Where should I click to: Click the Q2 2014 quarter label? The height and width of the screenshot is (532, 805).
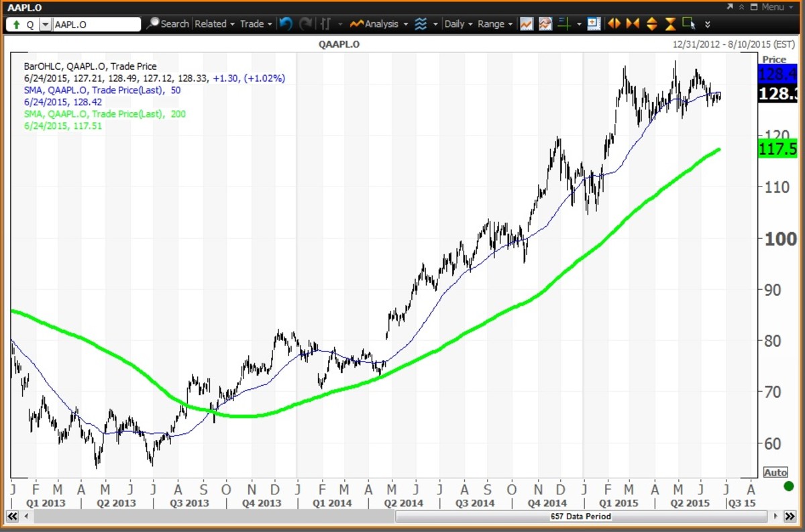(404, 503)
